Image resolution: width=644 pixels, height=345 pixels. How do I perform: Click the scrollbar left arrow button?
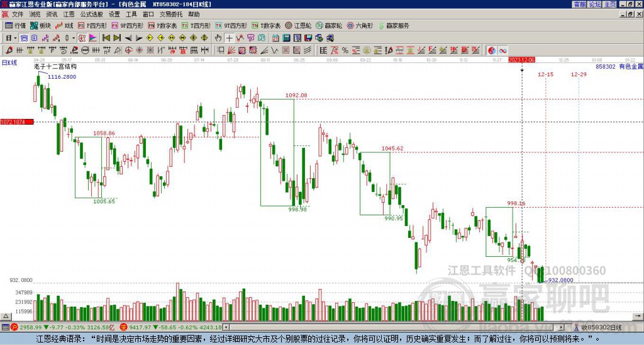click(x=225, y=327)
